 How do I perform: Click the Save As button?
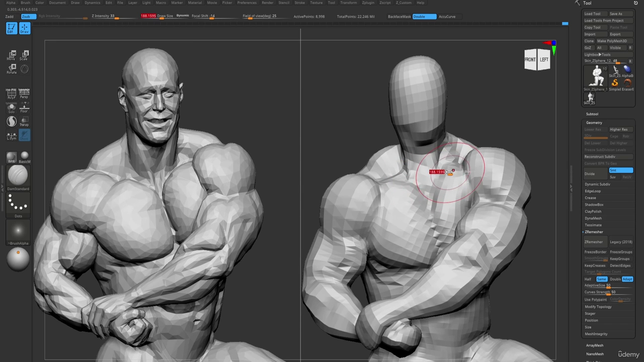tap(621, 14)
